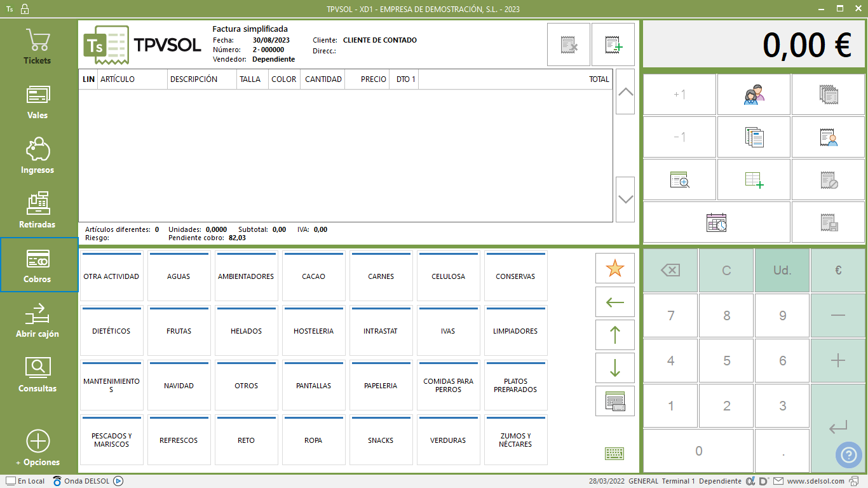Click the C clear key

pyautogui.click(x=726, y=270)
